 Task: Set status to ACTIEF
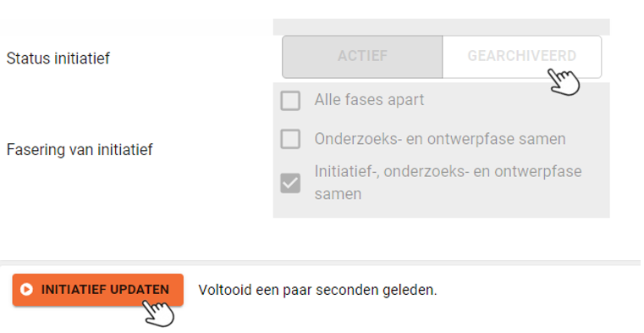(x=362, y=56)
